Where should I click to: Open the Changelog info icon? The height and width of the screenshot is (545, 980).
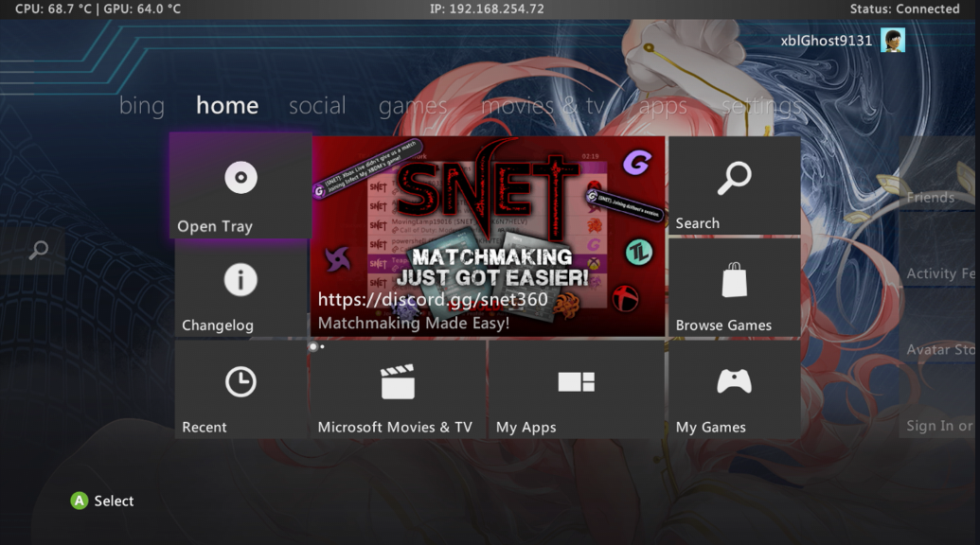point(241,280)
